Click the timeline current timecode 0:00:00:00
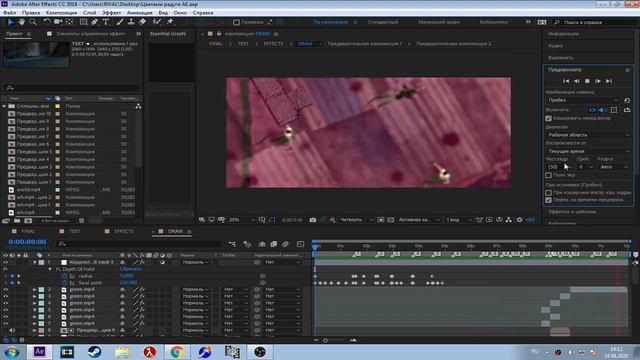Image resolution: width=640 pixels, height=360 pixels. coord(27,242)
